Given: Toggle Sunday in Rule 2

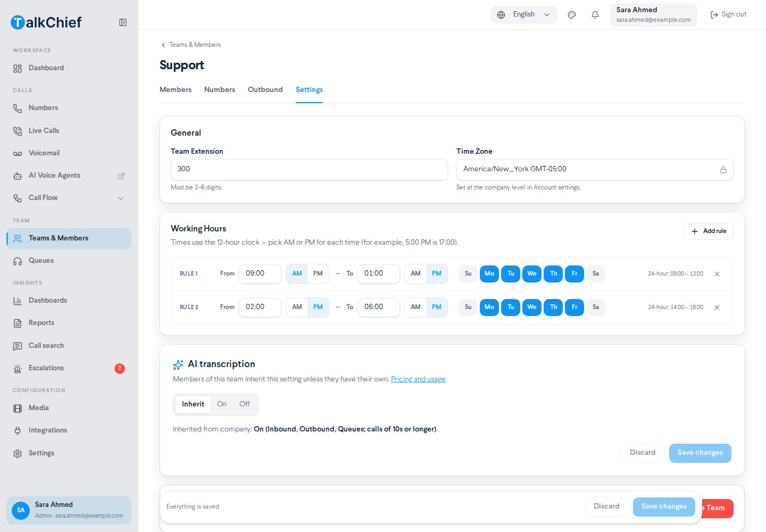Looking at the screenshot, I should click(468, 307).
